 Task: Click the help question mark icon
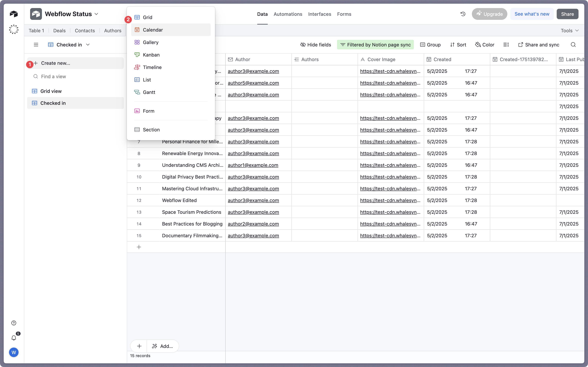[x=14, y=323]
